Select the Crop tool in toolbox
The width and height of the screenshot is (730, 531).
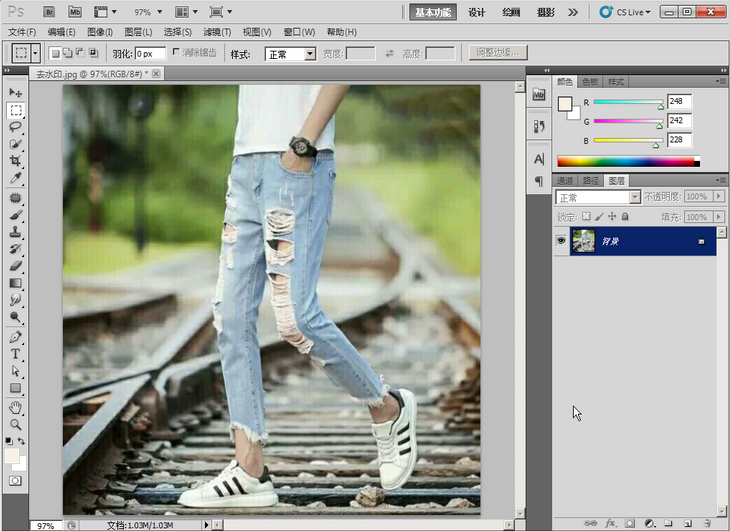tap(15, 161)
